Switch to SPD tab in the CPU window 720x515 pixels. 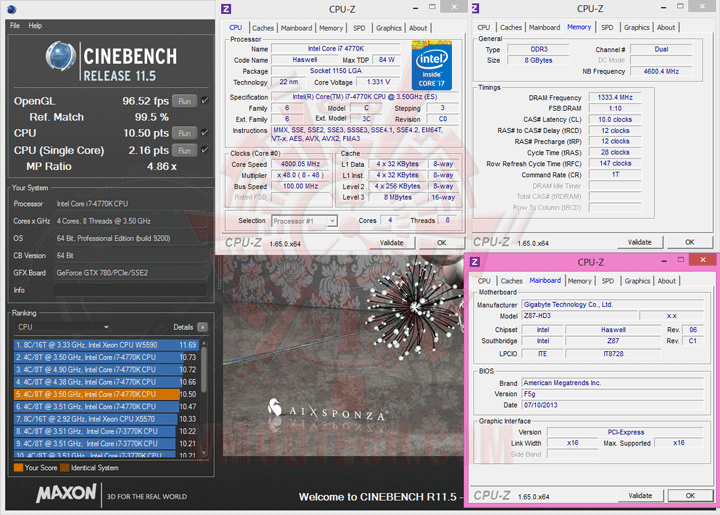[x=359, y=28]
